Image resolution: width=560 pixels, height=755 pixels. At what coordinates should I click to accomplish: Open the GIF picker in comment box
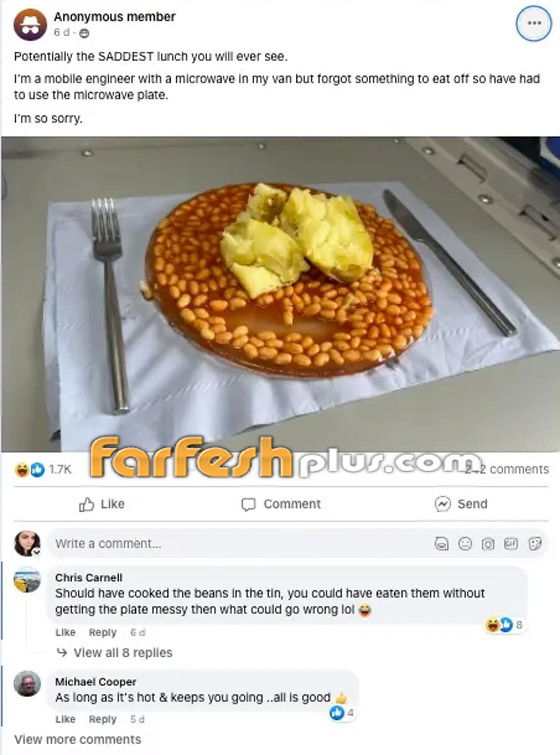coord(511,544)
